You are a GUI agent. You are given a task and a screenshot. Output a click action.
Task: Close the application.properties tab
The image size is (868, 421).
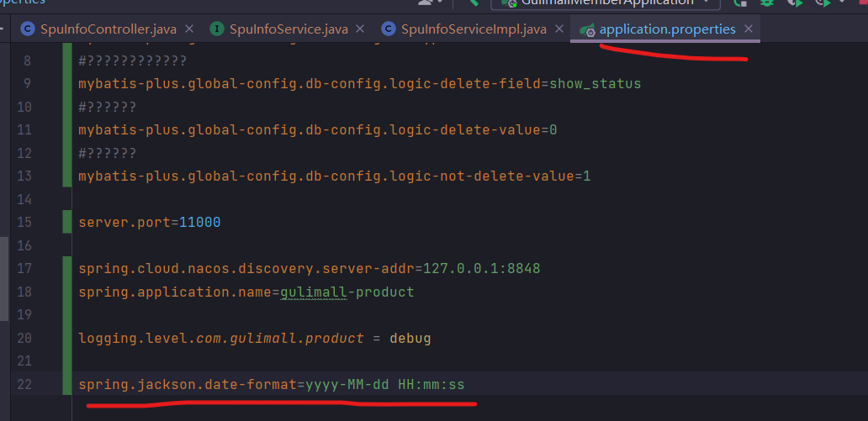pyautogui.click(x=748, y=29)
